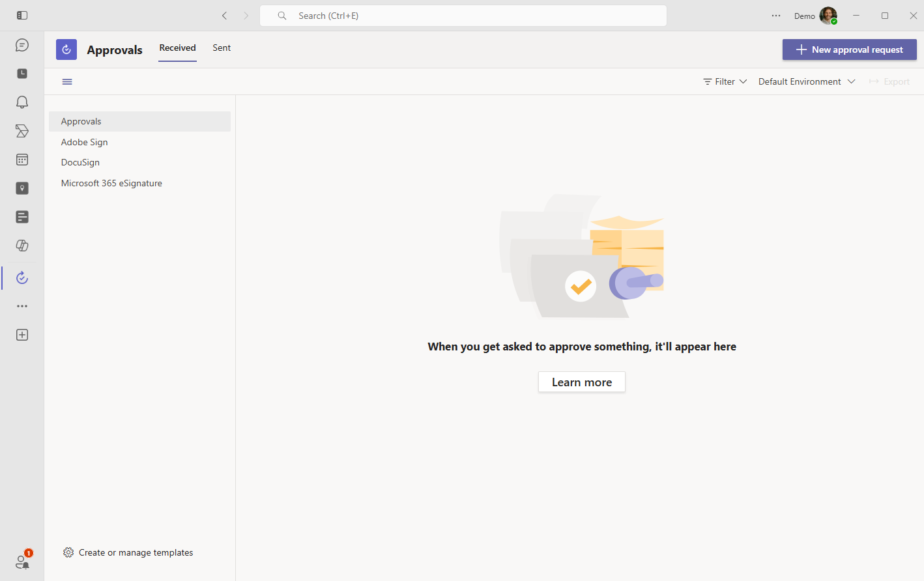Open Settings and more ellipsis in title bar
924x581 pixels.
coord(776,16)
